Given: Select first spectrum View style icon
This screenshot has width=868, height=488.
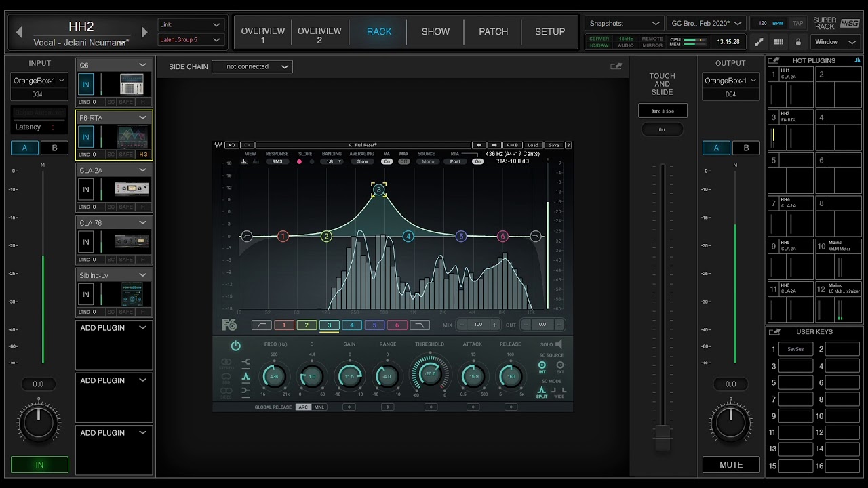Looking at the screenshot, I should point(245,161).
